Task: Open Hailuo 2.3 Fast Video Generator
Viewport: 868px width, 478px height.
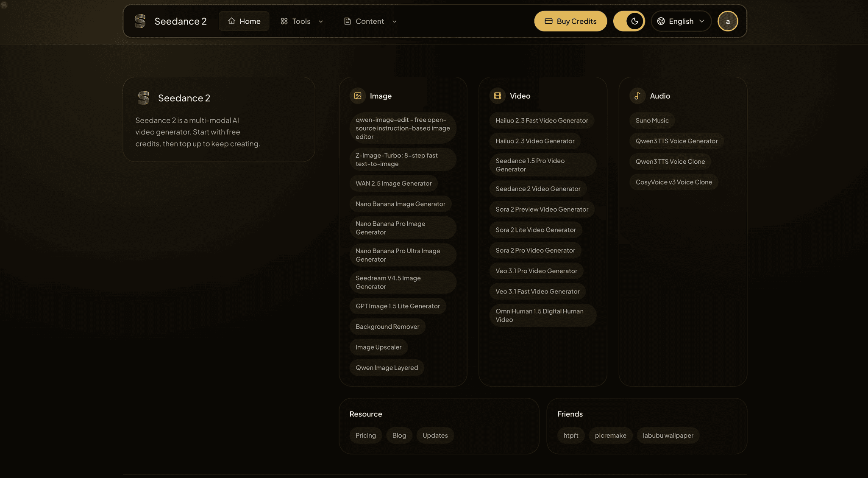Action: point(542,120)
